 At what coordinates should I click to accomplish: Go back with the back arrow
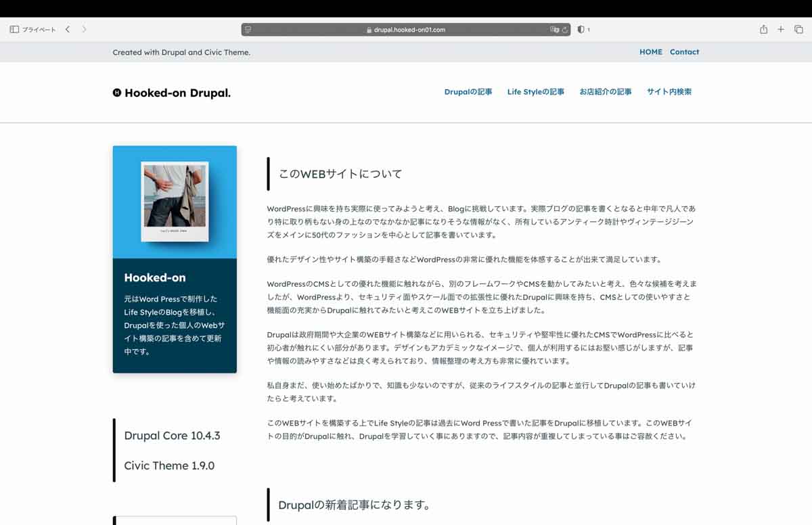68,30
